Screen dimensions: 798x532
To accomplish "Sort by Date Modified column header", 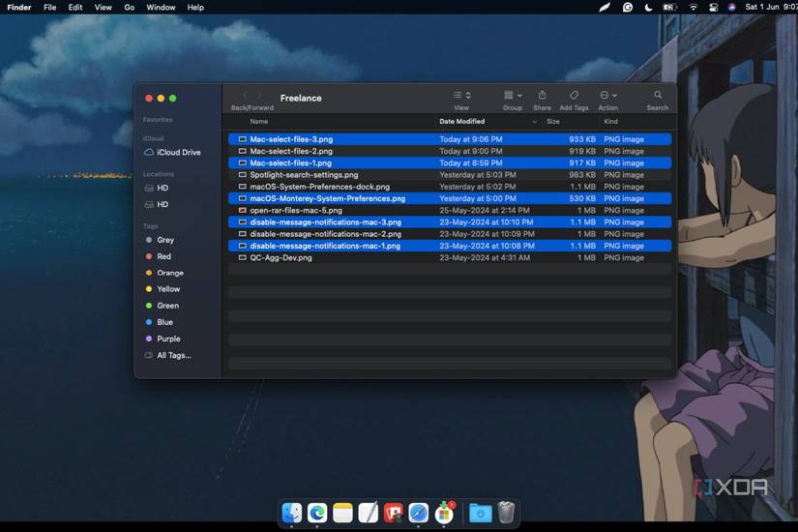I will click(462, 122).
